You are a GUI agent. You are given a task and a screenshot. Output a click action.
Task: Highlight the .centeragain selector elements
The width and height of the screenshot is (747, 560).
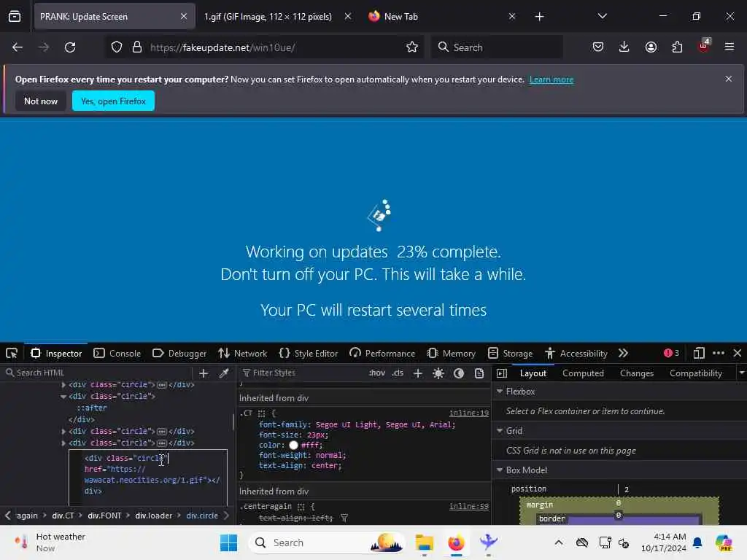tap(301, 507)
